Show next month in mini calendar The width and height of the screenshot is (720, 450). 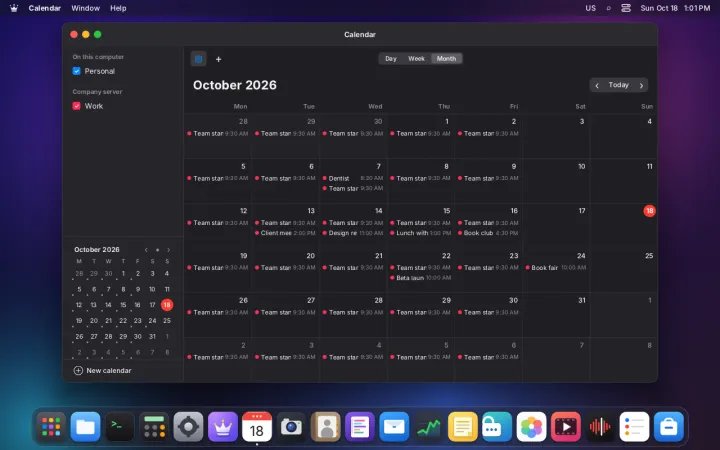(169, 250)
